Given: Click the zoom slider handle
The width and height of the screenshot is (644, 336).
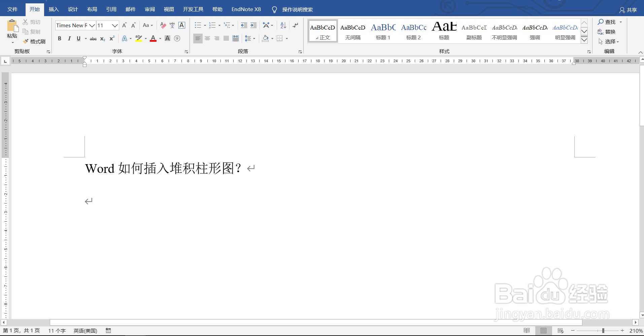Looking at the screenshot, I should tap(603, 331).
